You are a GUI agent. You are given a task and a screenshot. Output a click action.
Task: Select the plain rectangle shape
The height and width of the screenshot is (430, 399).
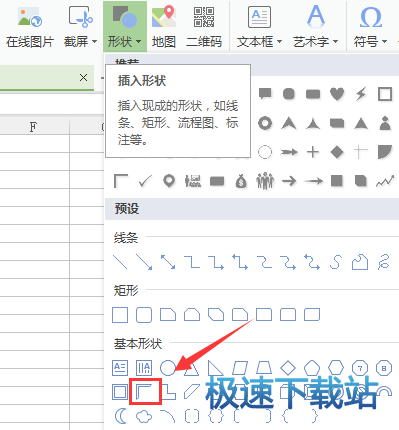click(120, 315)
